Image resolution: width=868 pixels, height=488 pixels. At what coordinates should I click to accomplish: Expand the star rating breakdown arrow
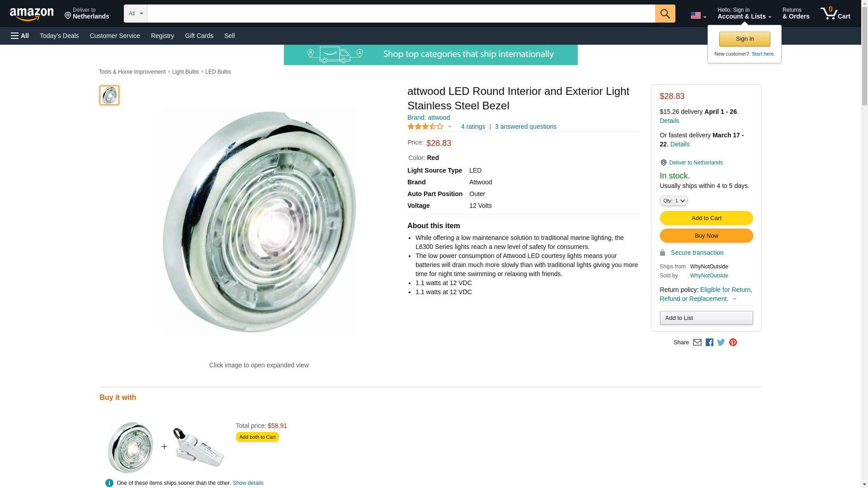449,127
